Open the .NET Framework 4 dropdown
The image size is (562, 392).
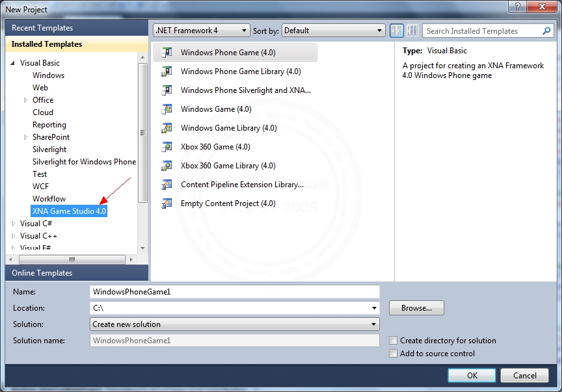pyautogui.click(x=201, y=31)
